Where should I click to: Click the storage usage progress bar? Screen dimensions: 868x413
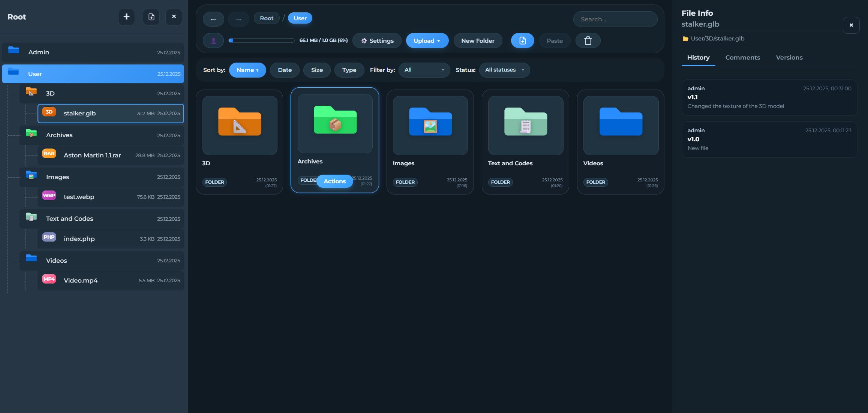[x=261, y=40]
